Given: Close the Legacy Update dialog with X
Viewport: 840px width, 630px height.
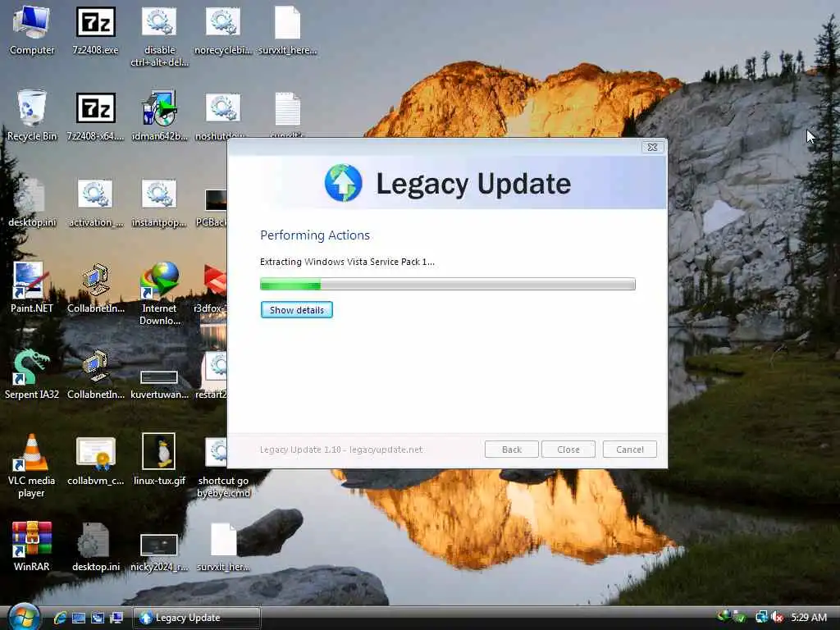Looking at the screenshot, I should click(652, 147).
